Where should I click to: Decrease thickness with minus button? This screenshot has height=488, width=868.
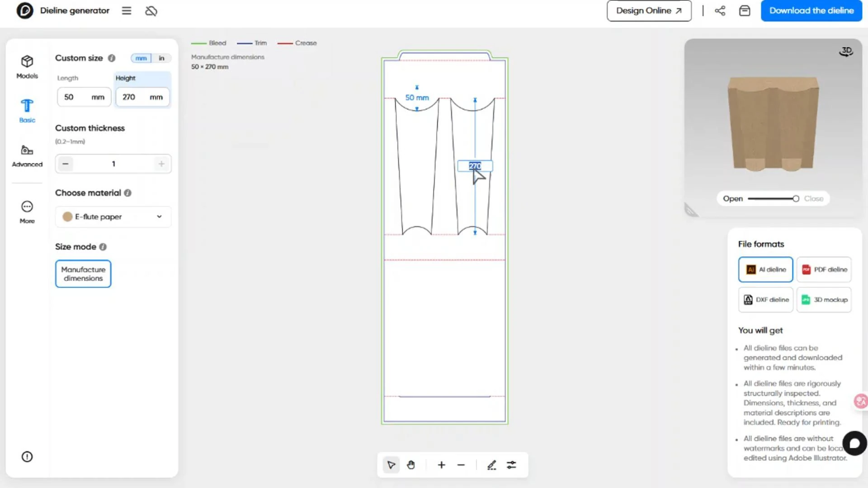66,164
